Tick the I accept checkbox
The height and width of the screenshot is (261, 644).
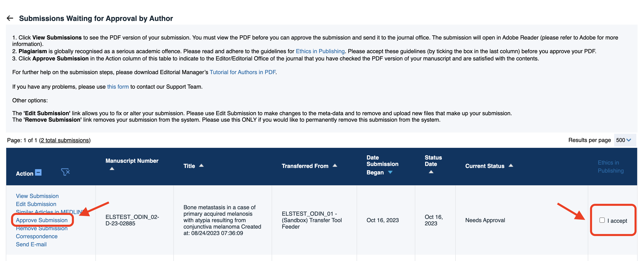602,220
